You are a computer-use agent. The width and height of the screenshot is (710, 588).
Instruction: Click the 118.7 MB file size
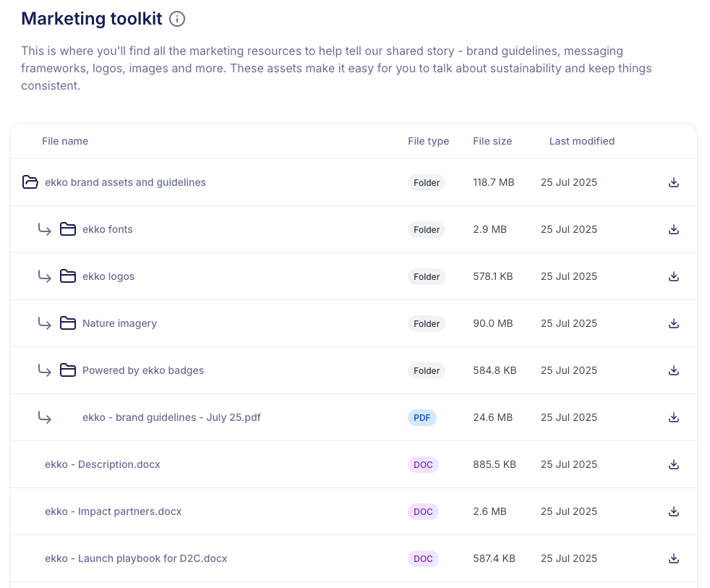click(494, 182)
